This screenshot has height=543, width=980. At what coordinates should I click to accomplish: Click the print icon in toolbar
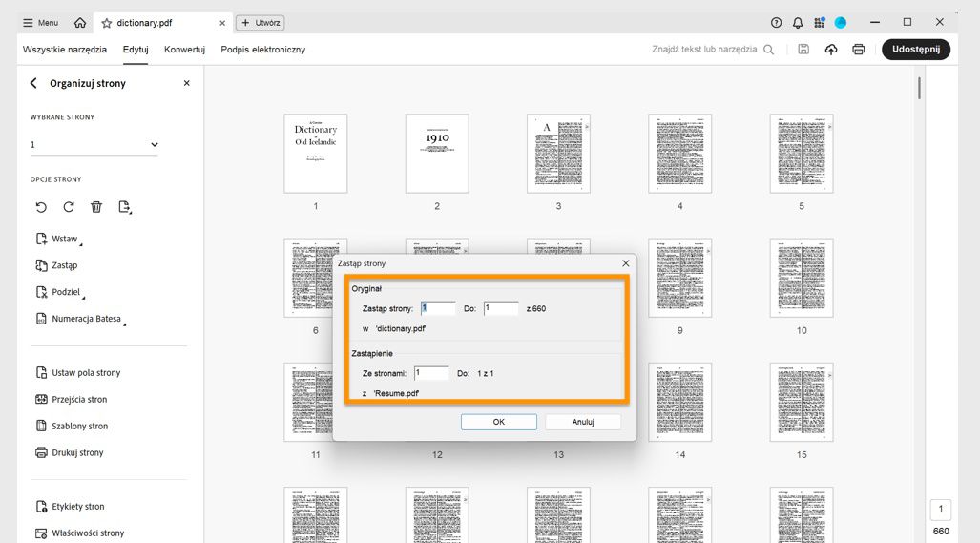(858, 50)
